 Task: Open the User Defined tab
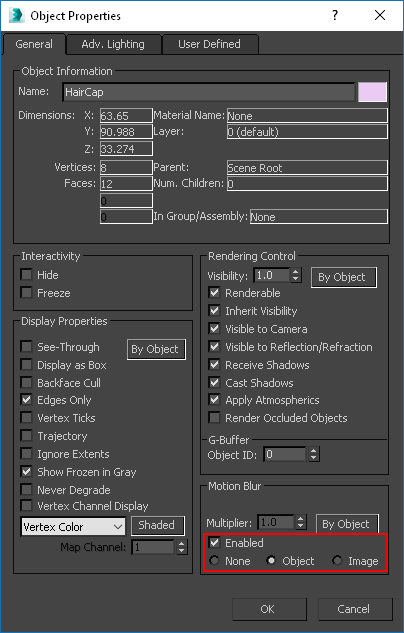pos(209,44)
